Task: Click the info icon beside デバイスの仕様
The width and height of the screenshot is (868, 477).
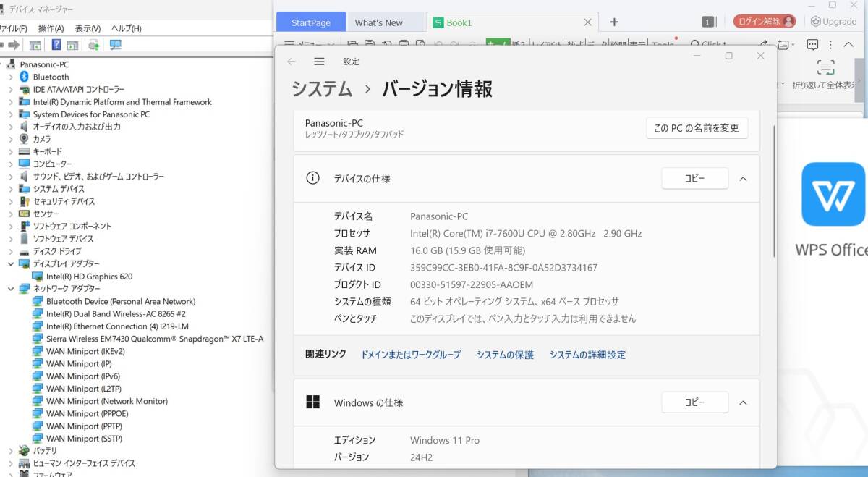Action: [x=312, y=178]
